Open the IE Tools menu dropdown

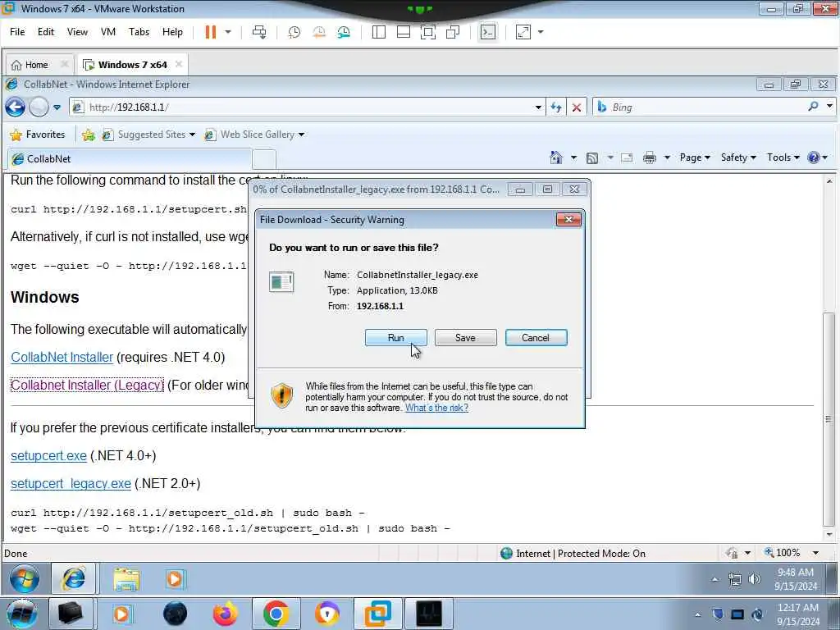783,157
